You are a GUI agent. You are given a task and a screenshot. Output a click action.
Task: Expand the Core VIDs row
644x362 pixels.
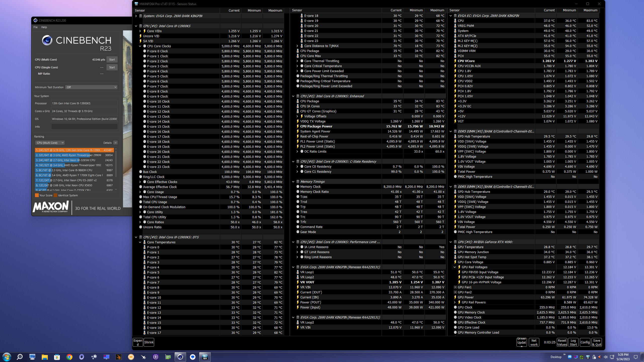[140, 31]
